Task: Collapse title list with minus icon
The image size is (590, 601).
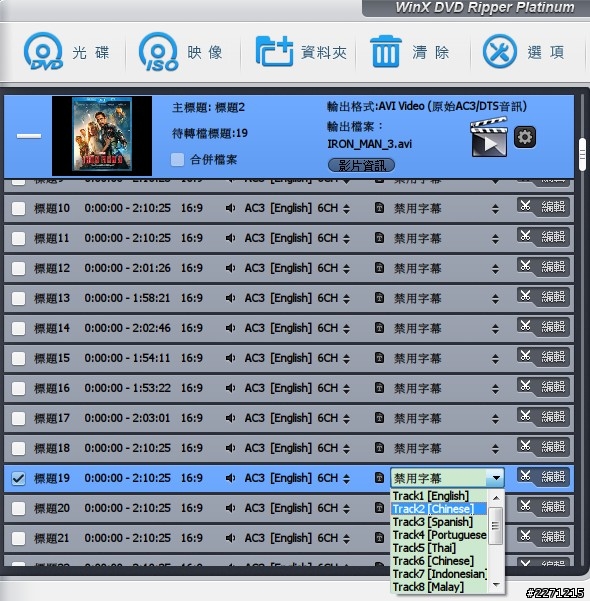Action: 29,136
